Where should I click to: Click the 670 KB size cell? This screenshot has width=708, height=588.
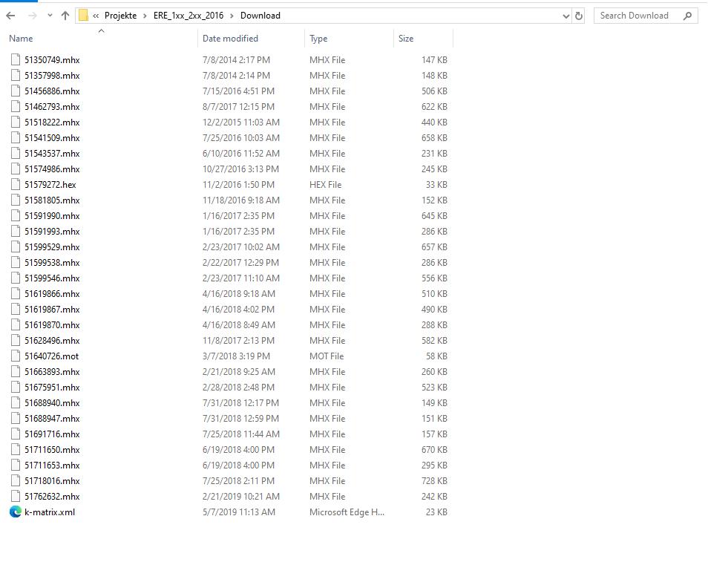coord(434,450)
